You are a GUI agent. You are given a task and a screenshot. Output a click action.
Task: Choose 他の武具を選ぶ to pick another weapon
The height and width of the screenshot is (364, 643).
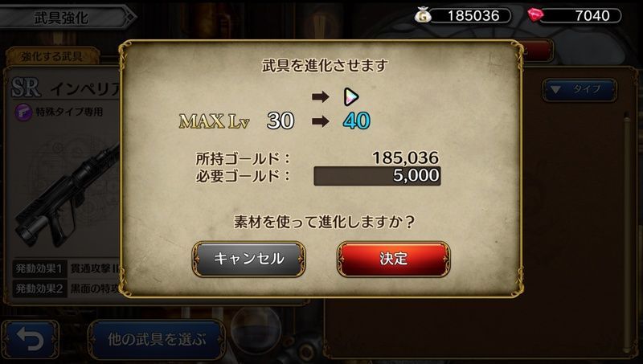coord(156,340)
